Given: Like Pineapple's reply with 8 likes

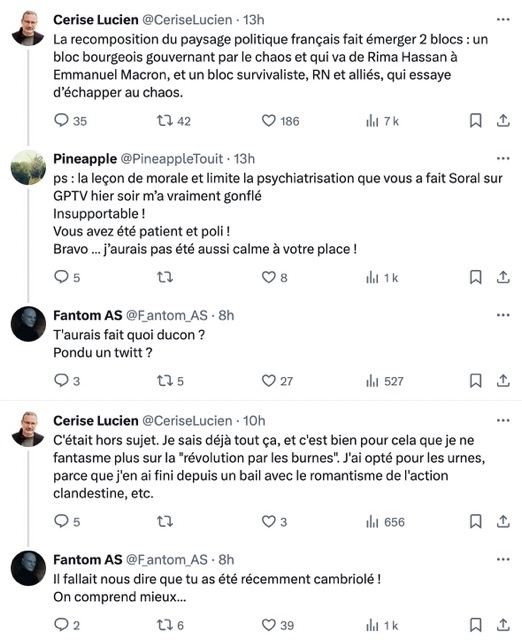Looking at the screenshot, I should tap(274, 278).
